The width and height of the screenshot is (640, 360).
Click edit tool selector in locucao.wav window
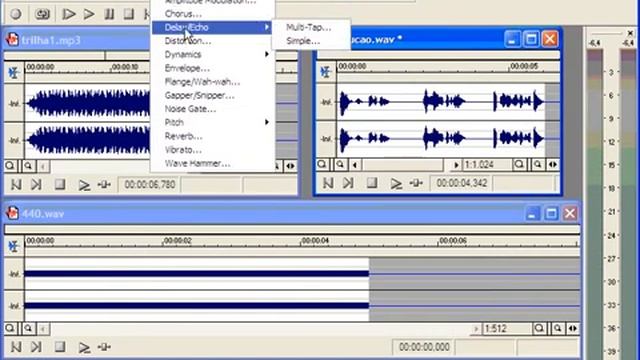point(326,72)
